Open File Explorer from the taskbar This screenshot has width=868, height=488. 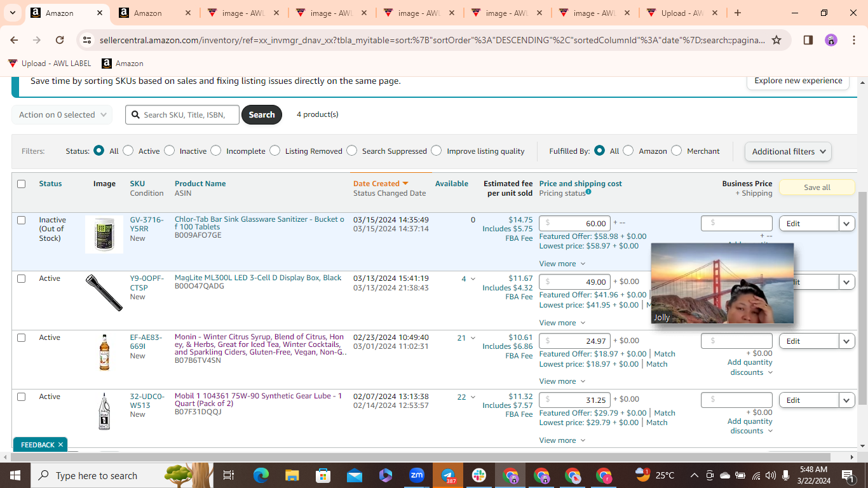(292, 475)
